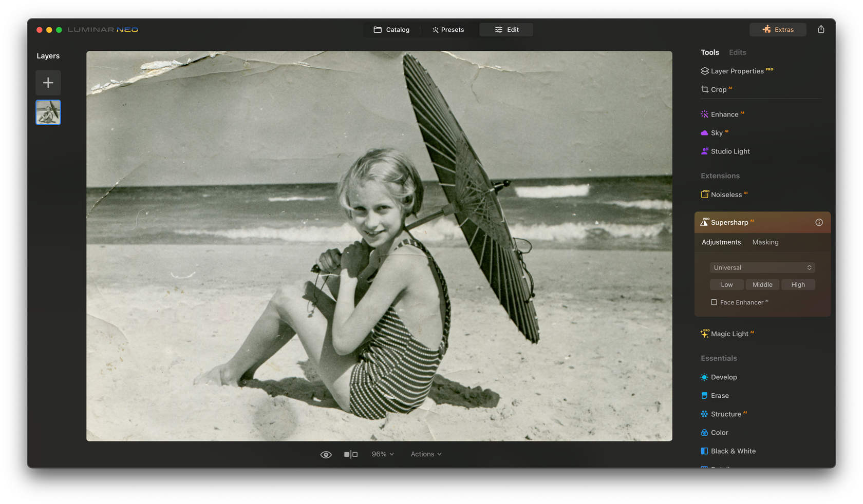Open the Black & White tool
This screenshot has height=504, width=863.
coord(733,451)
